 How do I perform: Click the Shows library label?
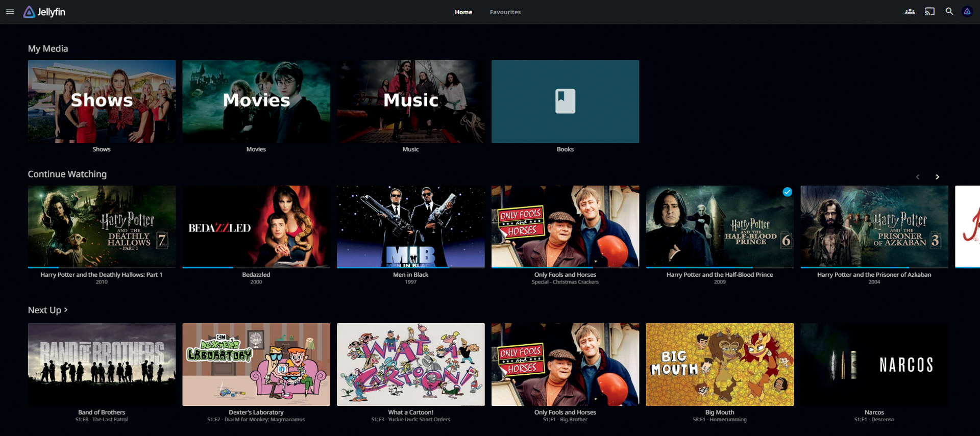pos(102,149)
